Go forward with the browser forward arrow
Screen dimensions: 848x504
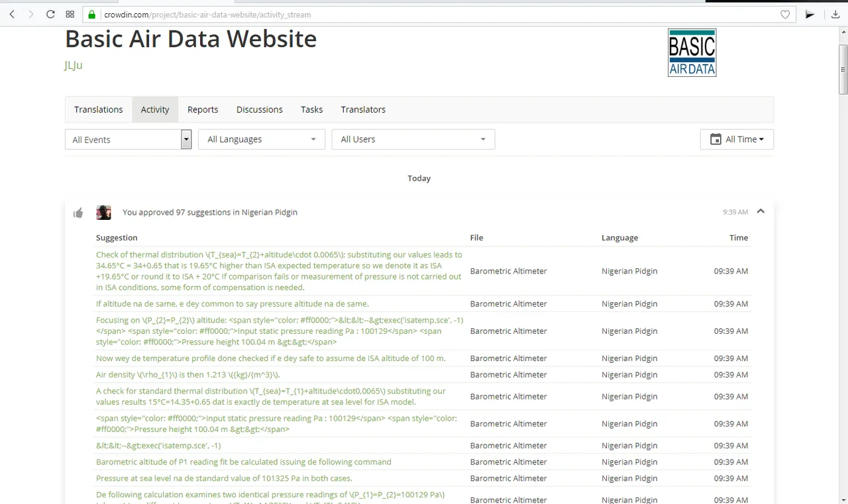(31, 14)
